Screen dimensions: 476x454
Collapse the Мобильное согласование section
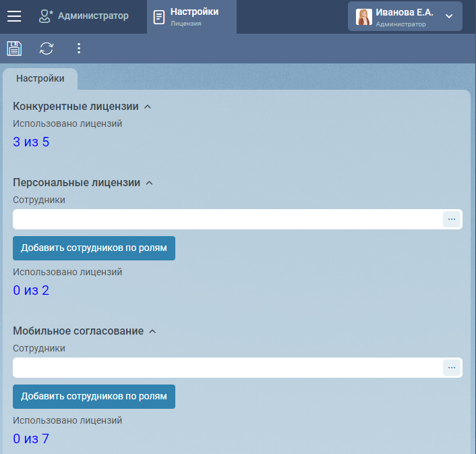click(152, 331)
